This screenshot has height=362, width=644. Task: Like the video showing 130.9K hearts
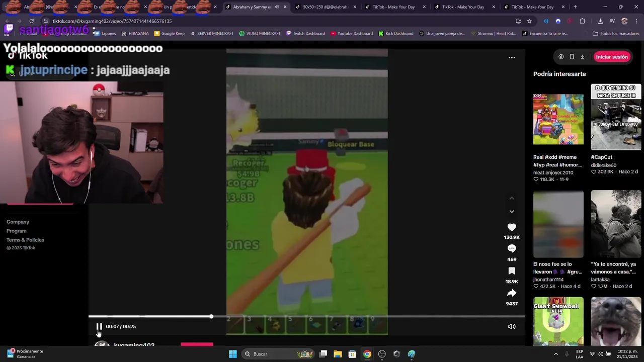click(512, 227)
